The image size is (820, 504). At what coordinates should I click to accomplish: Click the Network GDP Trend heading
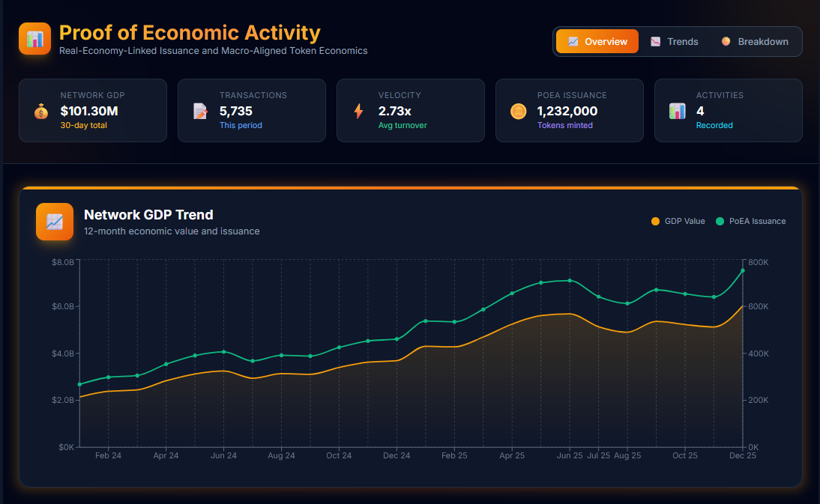coord(148,215)
